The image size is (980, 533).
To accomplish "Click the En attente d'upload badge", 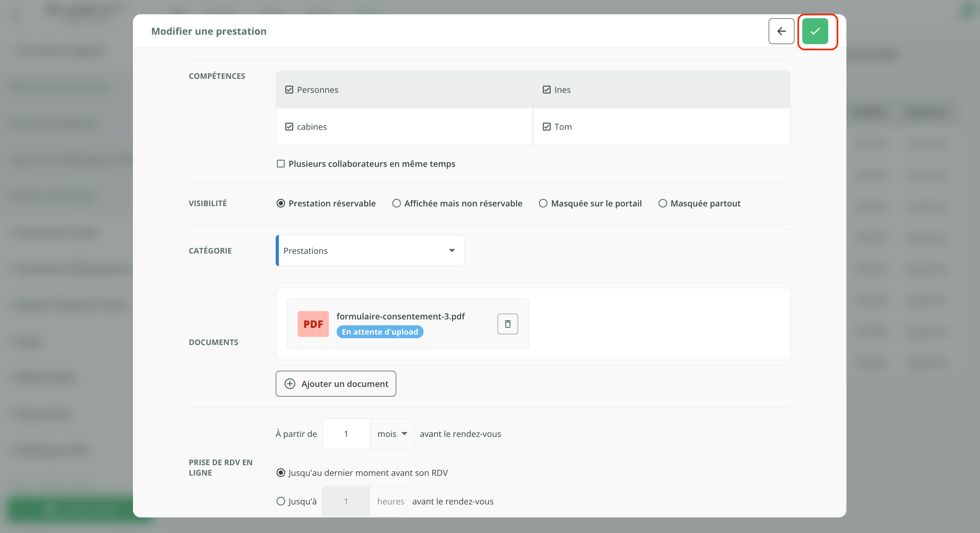I will pos(379,332).
